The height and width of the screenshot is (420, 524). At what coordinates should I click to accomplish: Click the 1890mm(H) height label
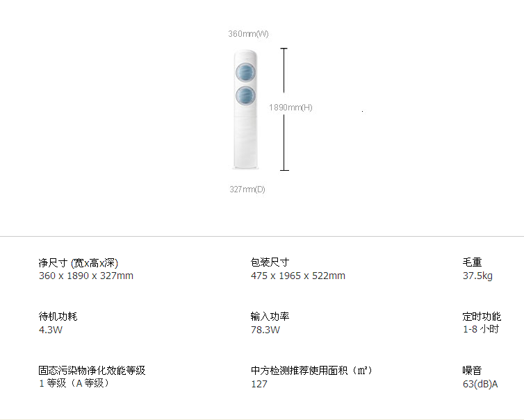click(291, 108)
